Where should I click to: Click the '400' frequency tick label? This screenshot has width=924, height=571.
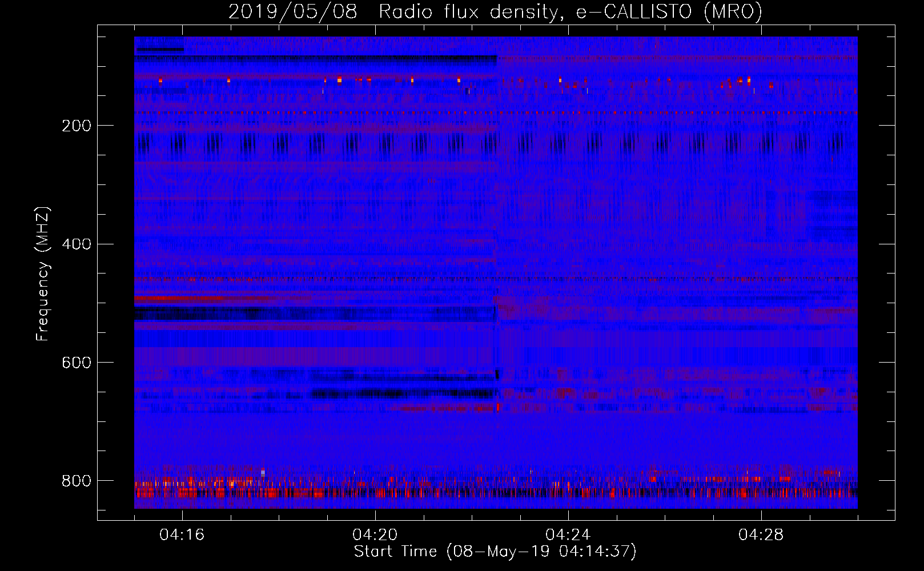pyautogui.click(x=76, y=244)
